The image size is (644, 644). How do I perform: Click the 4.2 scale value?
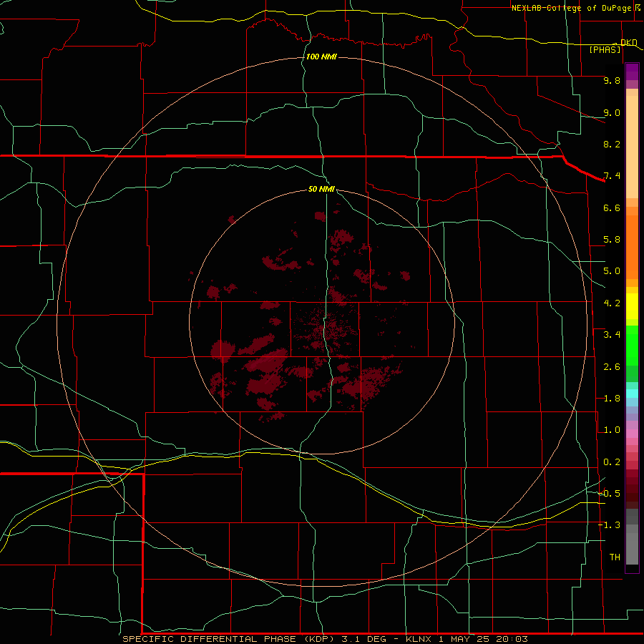[x=612, y=303]
